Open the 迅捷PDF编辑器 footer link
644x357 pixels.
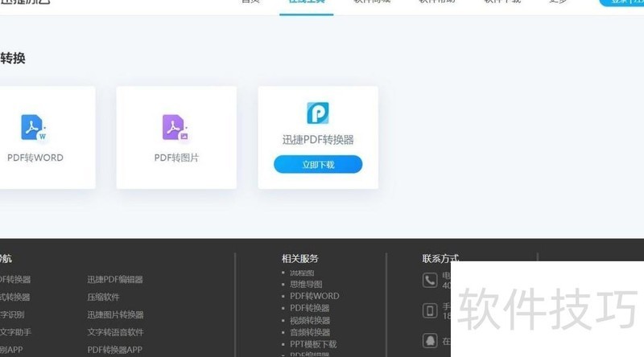click(x=115, y=280)
